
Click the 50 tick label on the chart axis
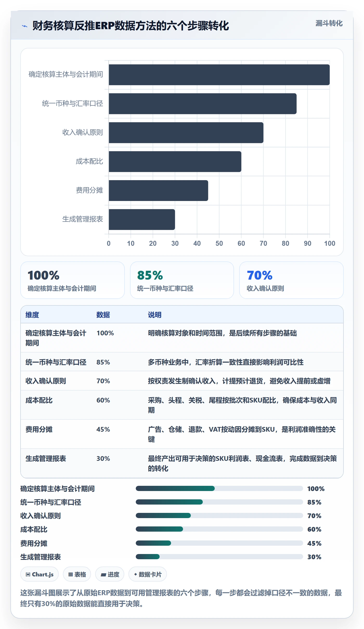[x=219, y=243]
